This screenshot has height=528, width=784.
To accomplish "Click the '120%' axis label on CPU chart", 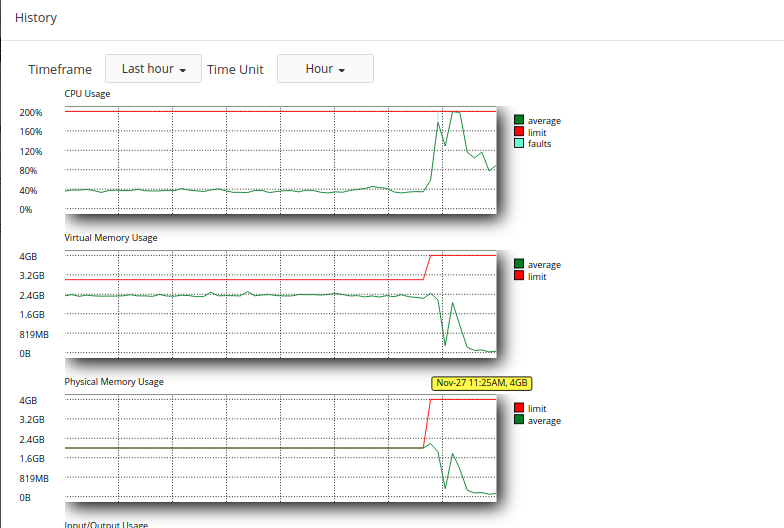I will click(30, 152).
